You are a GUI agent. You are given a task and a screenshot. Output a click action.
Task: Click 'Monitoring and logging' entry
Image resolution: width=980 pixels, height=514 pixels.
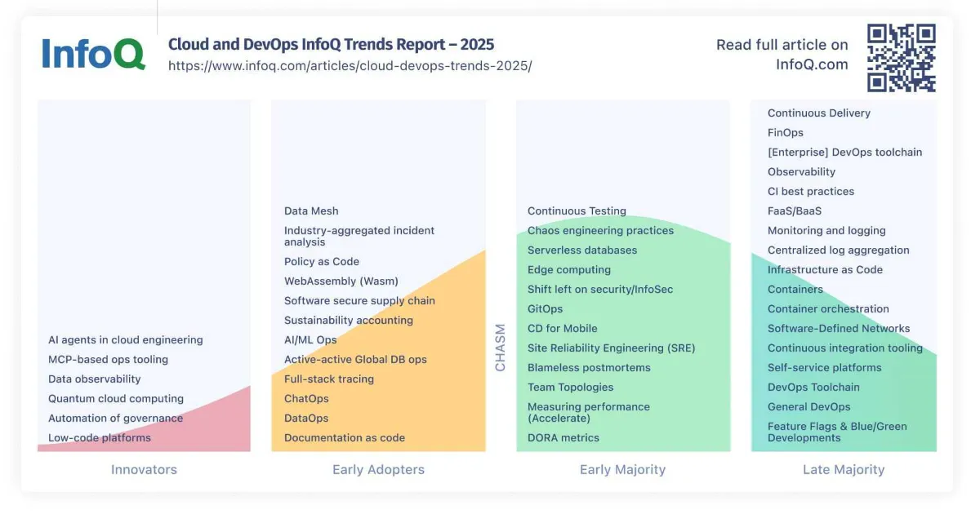pyautogui.click(x=826, y=231)
